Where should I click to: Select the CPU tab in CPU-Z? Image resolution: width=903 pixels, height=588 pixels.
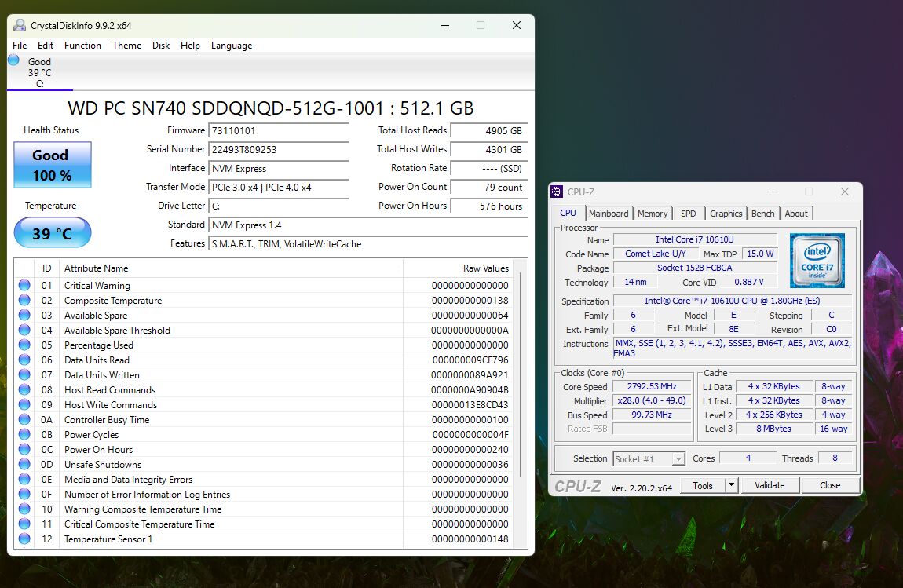[568, 213]
